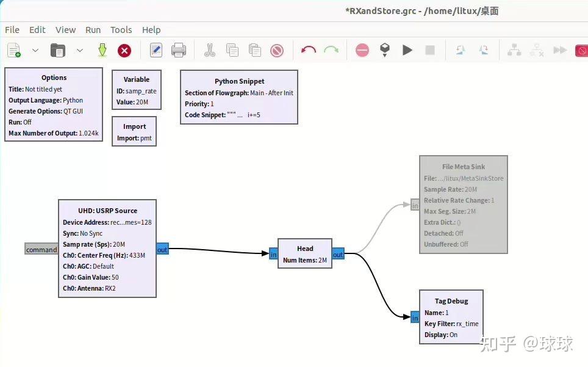Screen dimensions: 588x367
Task: Select the Head block
Action: 305,252
